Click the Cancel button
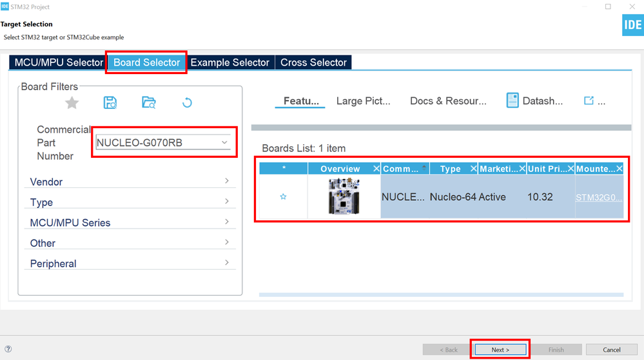The height and width of the screenshot is (360, 644). click(612, 350)
